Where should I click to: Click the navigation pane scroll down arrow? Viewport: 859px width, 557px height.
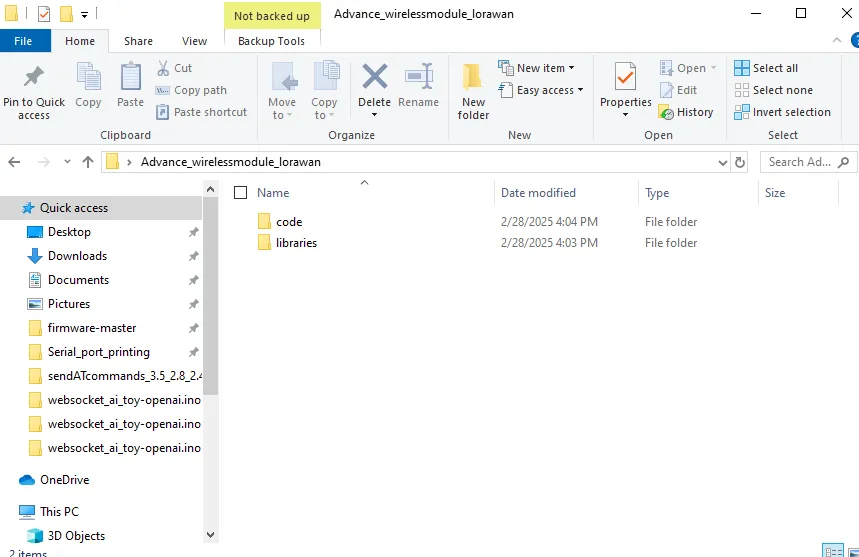pos(210,535)
